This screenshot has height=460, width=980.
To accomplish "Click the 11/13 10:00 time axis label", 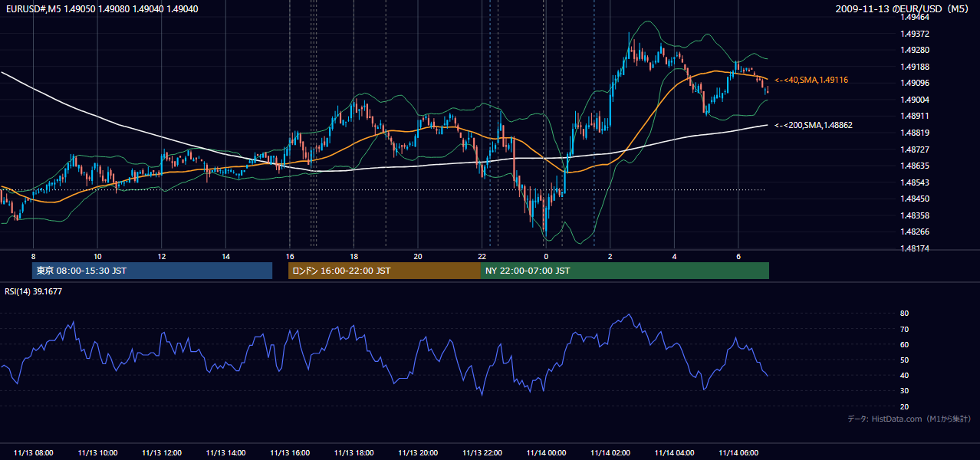I will [x=97, y=453].
